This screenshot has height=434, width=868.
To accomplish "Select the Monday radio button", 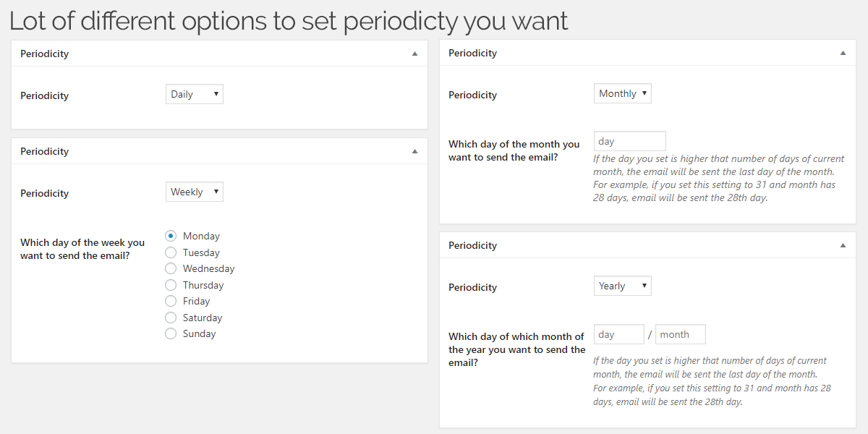I will click(x=171, y=236).
